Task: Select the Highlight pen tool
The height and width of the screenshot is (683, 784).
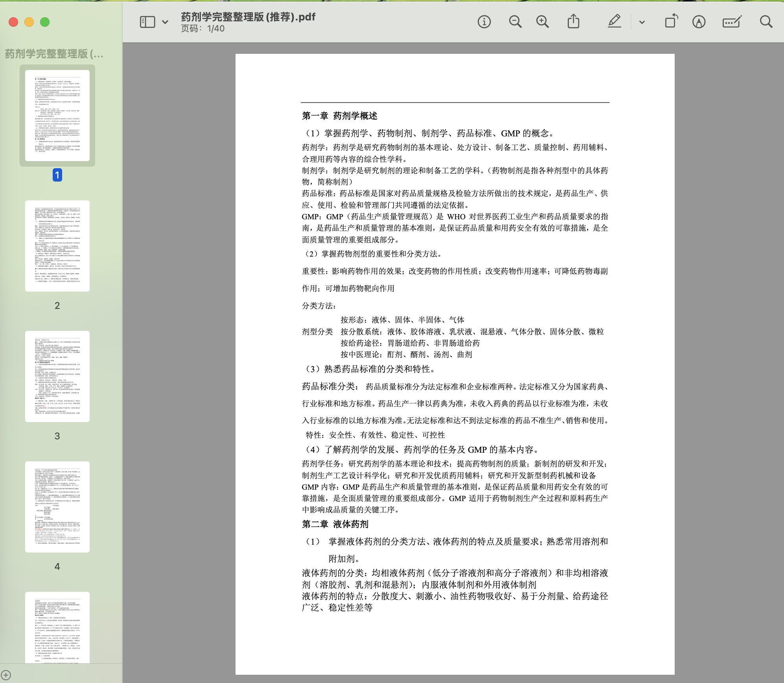Action: point(614,22)
